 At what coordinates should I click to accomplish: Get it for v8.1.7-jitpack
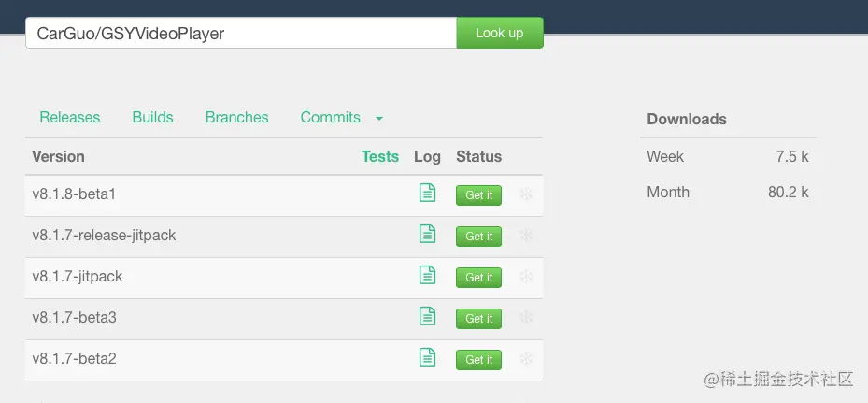(478, 277)
